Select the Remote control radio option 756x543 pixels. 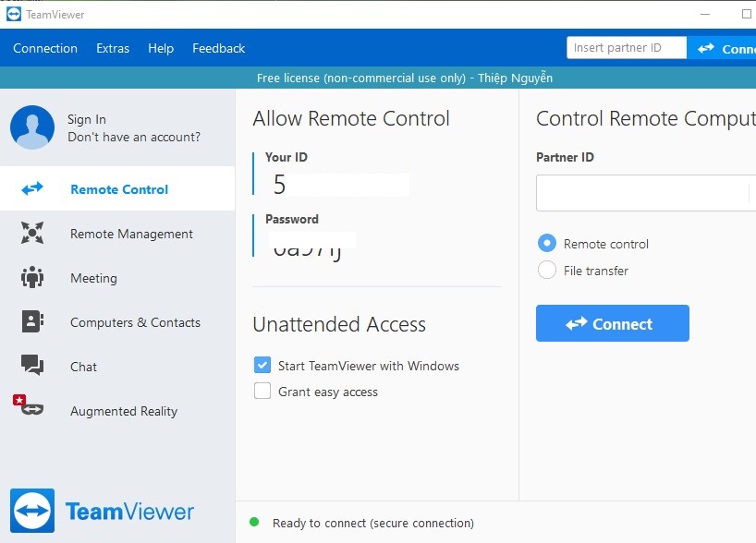coord(547,244)
